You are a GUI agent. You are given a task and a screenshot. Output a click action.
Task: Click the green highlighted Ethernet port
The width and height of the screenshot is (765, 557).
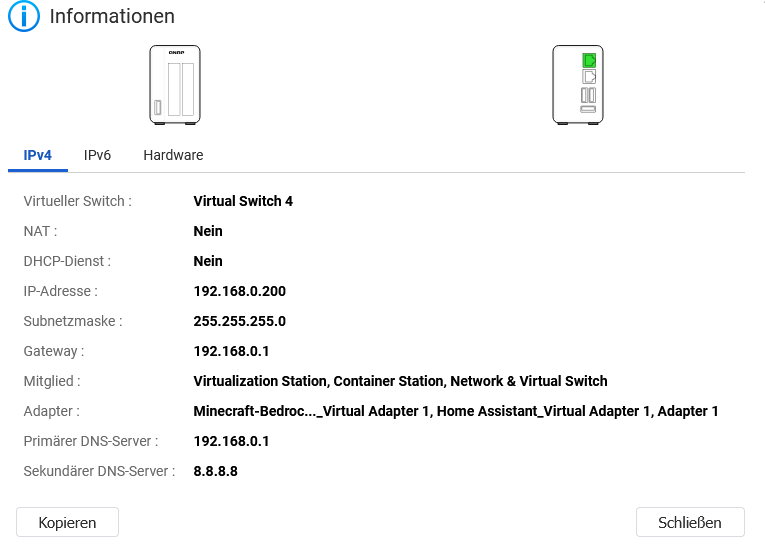(x=589, y=60)
